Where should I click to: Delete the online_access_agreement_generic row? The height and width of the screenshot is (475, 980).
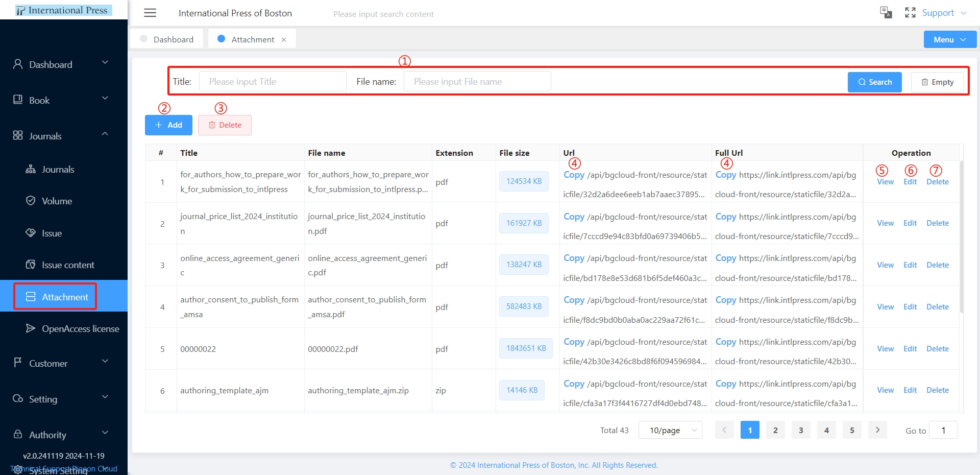click(938, 265)
